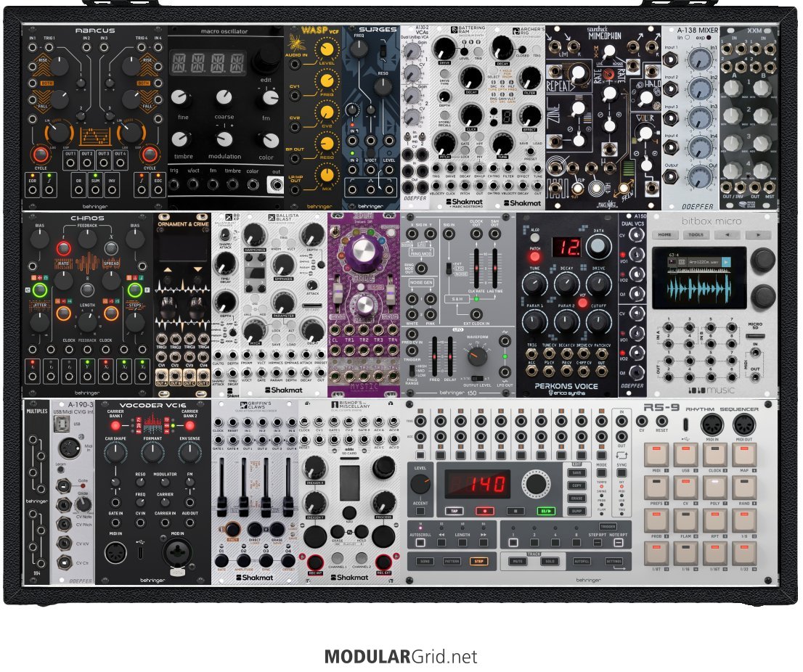Click the Perkons Voice ALGO button
Viewport: 803px width, 672px height.
pyautogui.click(x=534, y=237)
